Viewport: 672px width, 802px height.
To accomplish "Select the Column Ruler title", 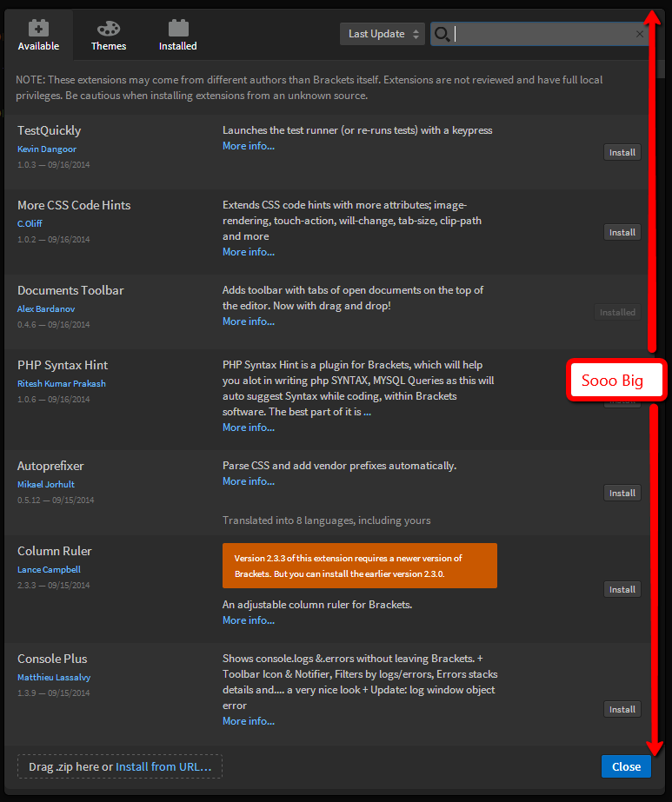I will pos(54,551).
